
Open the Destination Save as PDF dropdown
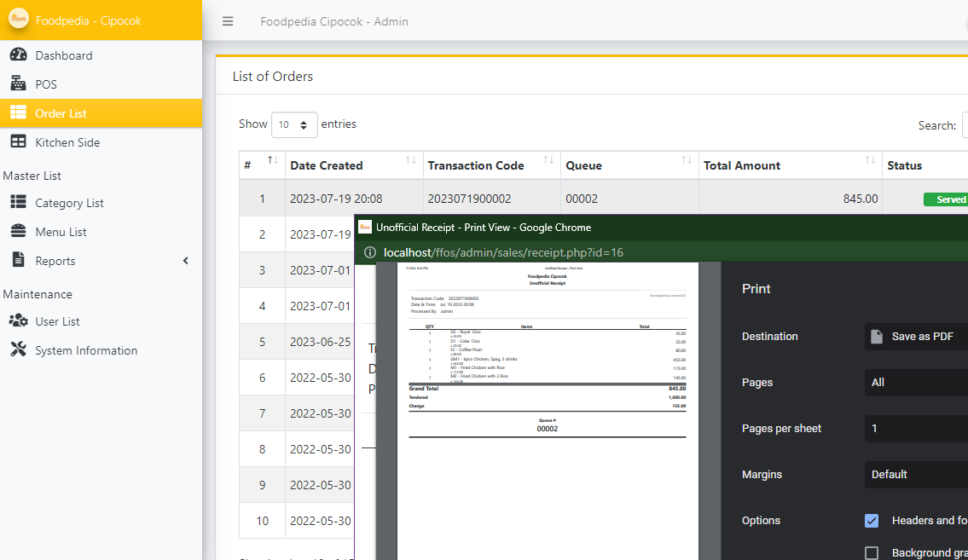pyautogui.click(x=916, y=336)
